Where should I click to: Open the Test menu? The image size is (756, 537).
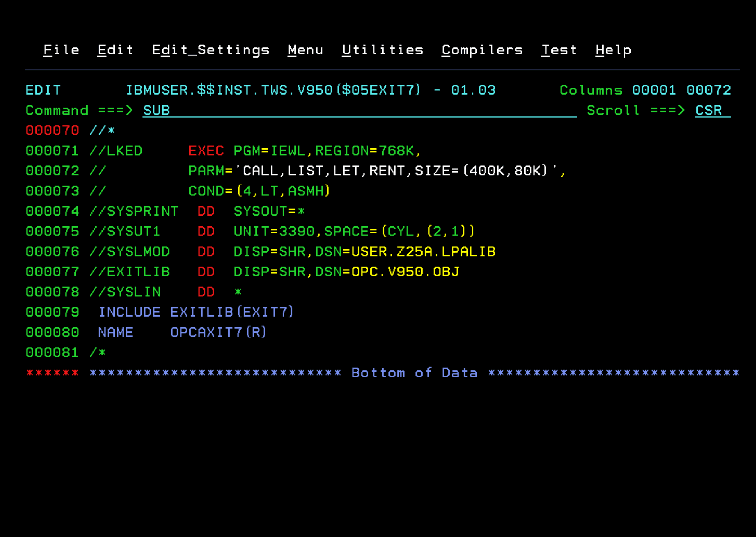pos(559,50)
